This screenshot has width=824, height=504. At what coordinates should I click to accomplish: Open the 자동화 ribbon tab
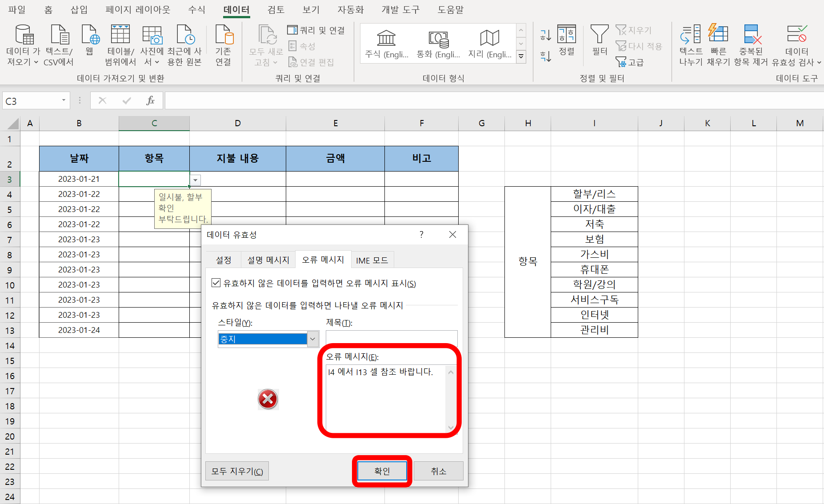(x=350, y=10)
